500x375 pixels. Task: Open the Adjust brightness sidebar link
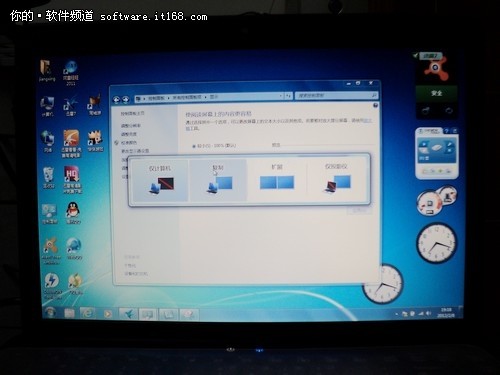tap(129, 134)
